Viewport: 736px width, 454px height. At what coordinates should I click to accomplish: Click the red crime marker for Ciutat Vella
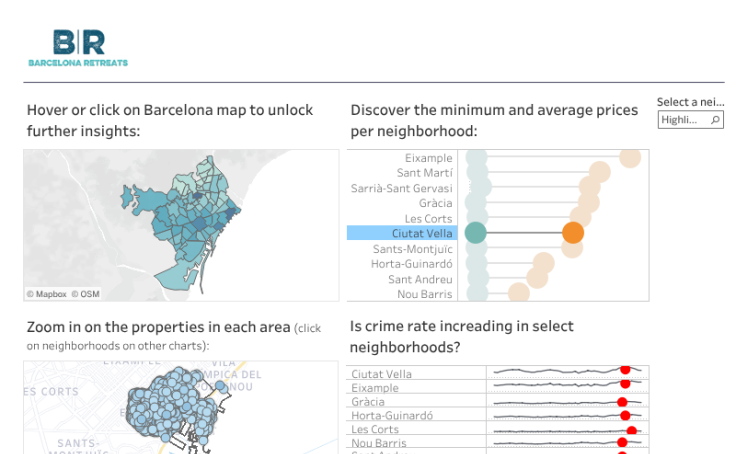[x=626, y=370]
